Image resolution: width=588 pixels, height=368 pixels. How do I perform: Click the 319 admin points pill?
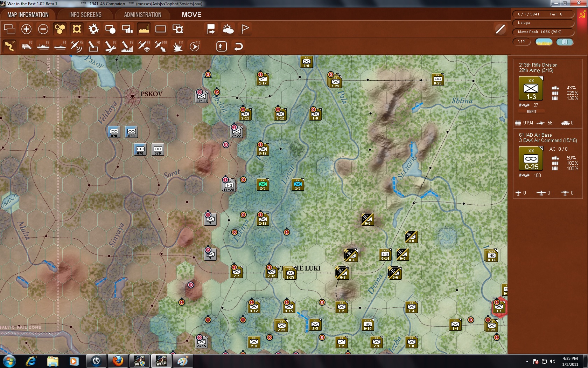coord(522,42)
